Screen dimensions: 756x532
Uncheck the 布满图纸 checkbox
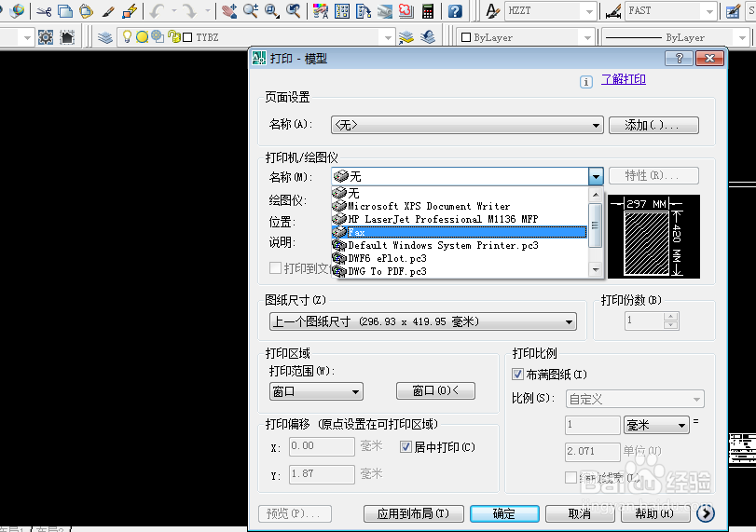pyautogui.click(x=517, y=374)
